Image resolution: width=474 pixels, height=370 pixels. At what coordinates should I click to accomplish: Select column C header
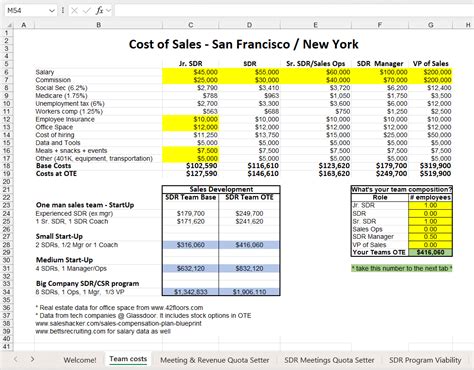(191, 25)
